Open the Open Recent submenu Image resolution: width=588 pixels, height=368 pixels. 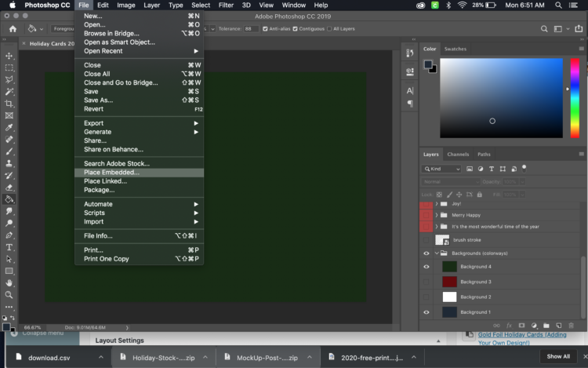[139, 51]
